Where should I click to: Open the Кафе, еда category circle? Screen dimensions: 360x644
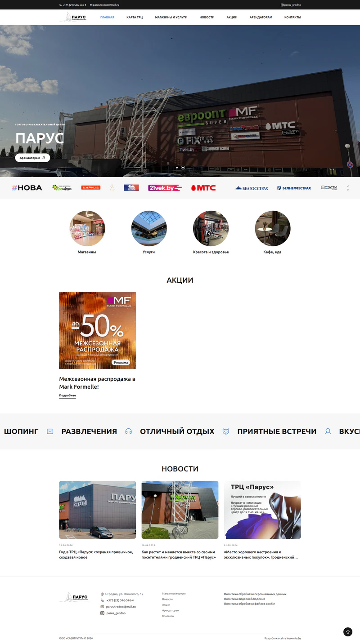pos(273,228)
